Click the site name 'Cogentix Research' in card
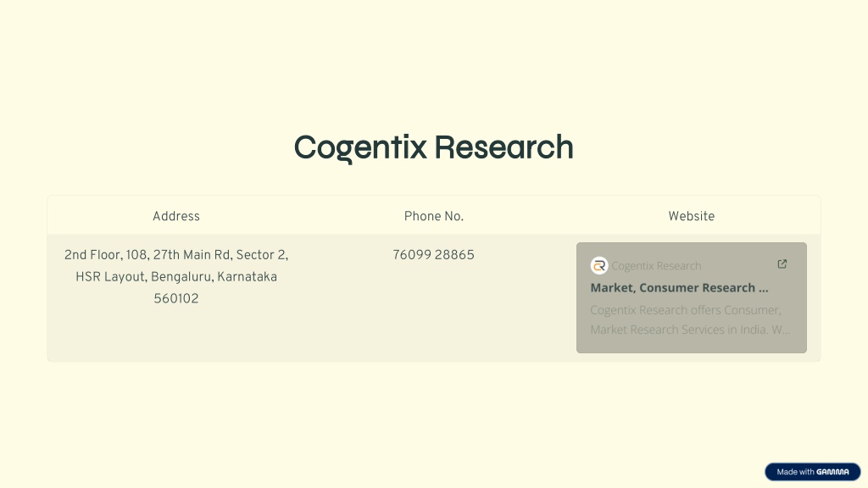The width and height of the screenshot is (868, 488). click(656, 266)
